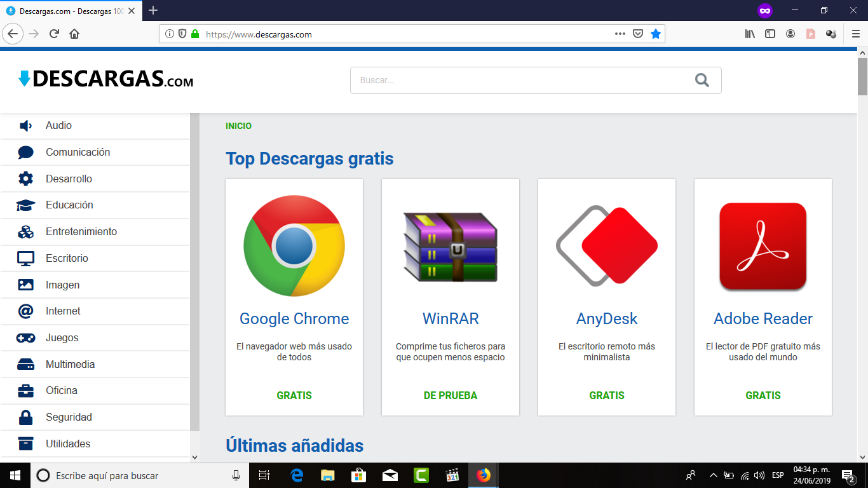Open the AnyDesk download page
The height and width of the screenshot is (488, 868).
coord(606,319)
